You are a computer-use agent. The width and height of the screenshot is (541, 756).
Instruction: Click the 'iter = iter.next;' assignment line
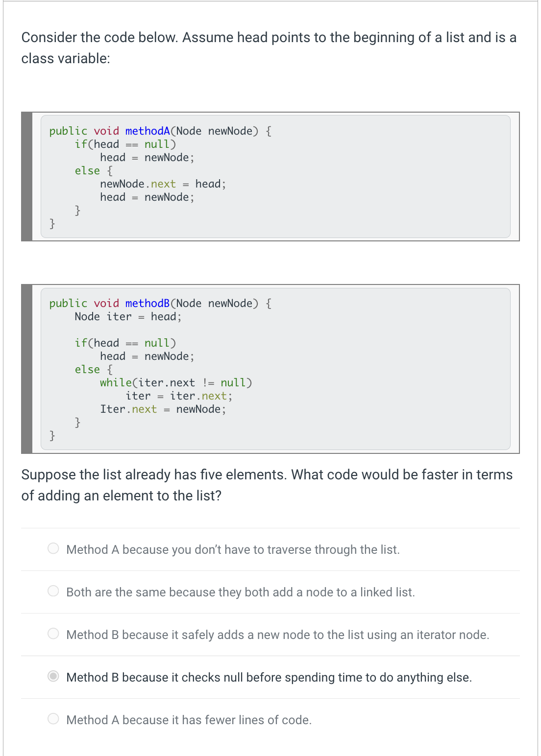179,396
